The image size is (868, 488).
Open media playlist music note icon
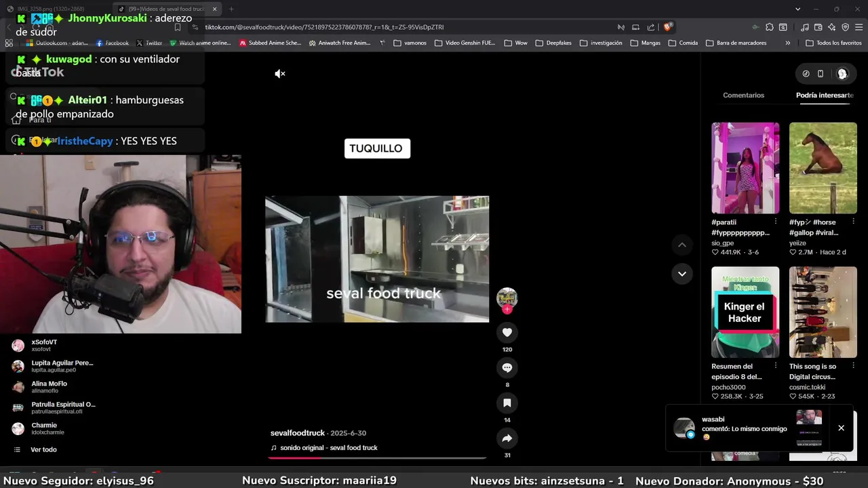(x=804, y=27)
